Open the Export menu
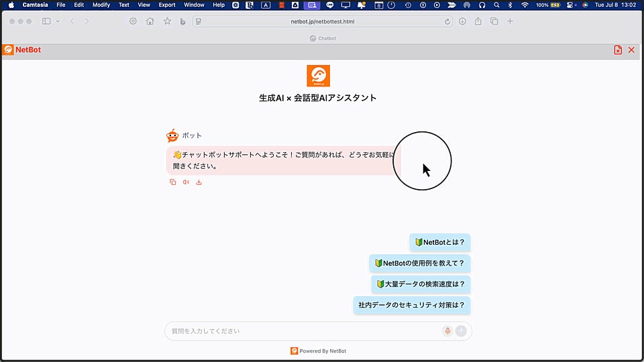This screenshot has width=644, height=362. coord(167,5)
